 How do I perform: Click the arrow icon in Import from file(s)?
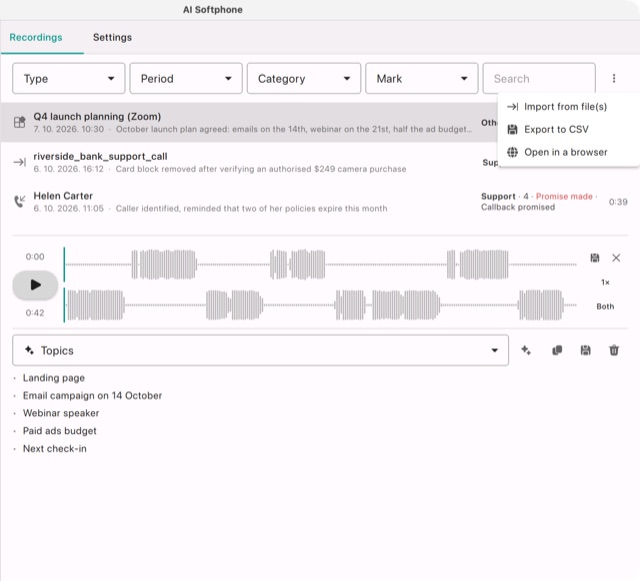512,107
